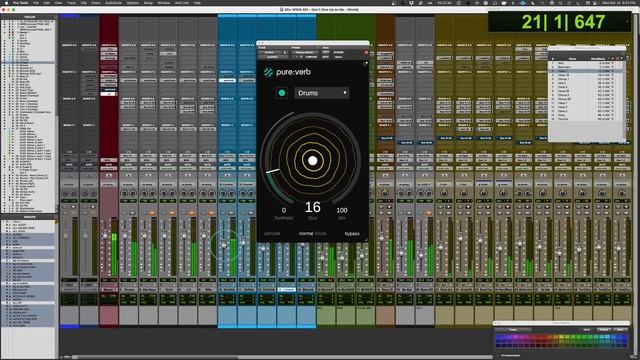Open the Apple menu
Image resolution: width=640 pixels, height=360 pixels.
[6, 3]
